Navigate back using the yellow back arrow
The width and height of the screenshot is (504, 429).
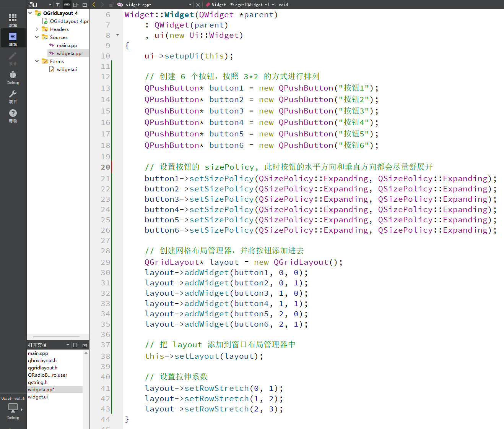coord(93,5)
